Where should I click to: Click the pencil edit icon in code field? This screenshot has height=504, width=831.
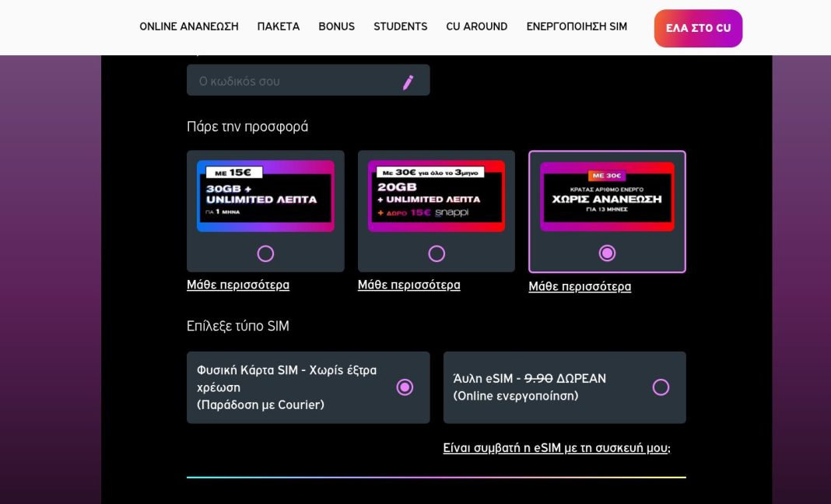coord(408,82)
